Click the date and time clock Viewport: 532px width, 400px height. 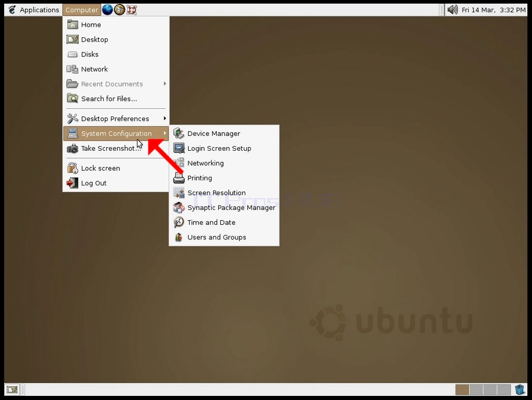coord(493,10)
